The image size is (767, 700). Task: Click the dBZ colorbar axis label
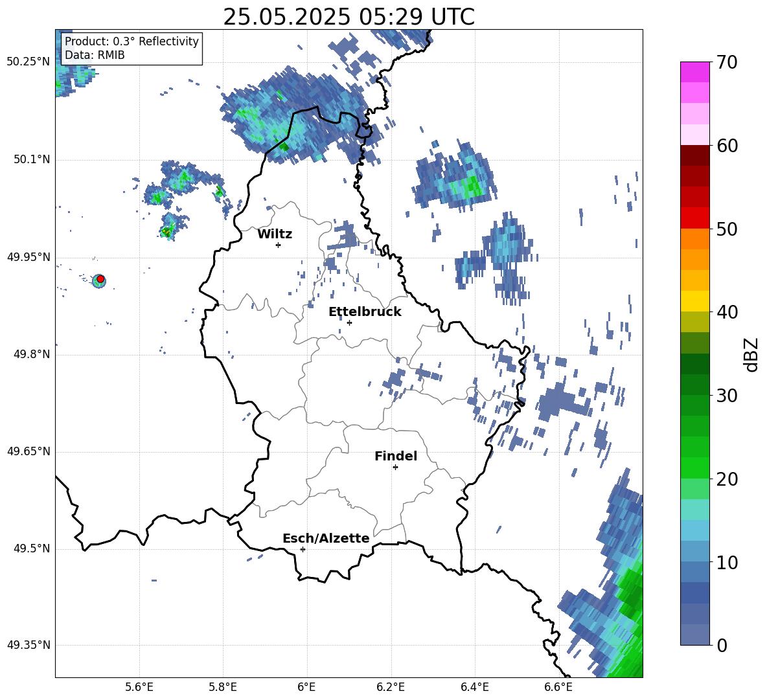(x=751, y=354)
